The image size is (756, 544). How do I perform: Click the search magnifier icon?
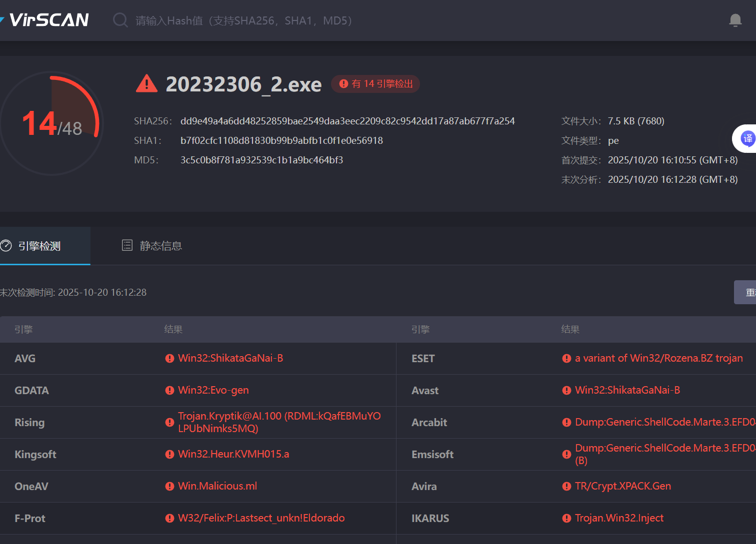click(120, 20)
